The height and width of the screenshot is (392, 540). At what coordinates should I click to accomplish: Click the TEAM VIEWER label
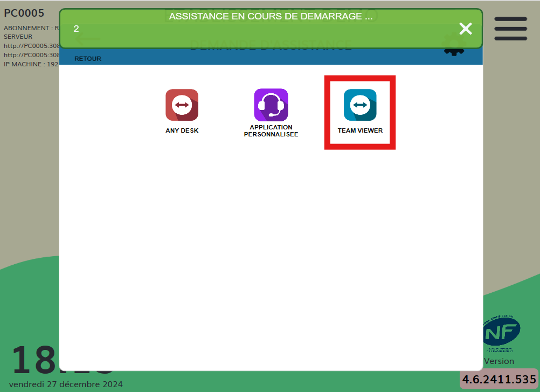[x=360, y=130]
